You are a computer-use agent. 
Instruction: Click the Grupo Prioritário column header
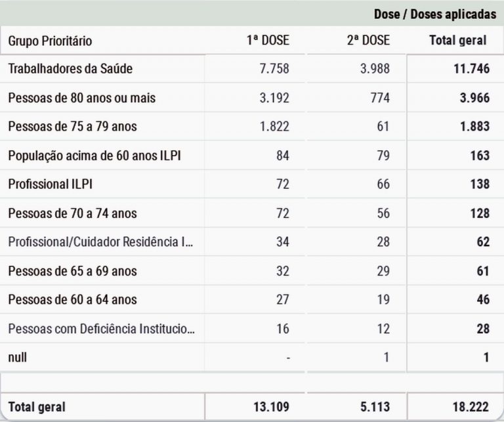50,41
